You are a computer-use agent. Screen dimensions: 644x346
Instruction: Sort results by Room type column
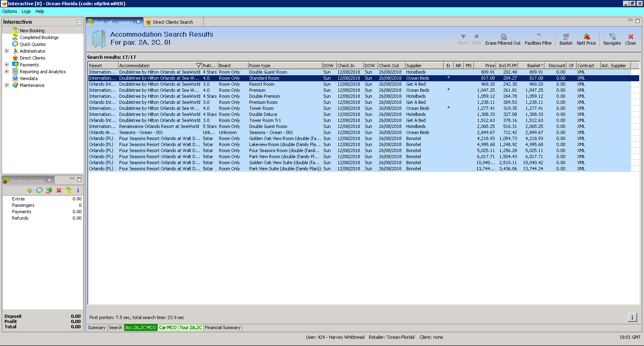point(285,66)
